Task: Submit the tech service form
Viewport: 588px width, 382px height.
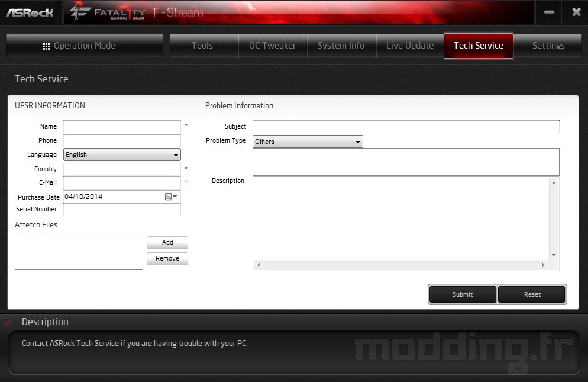Action: tap(463, 294)
